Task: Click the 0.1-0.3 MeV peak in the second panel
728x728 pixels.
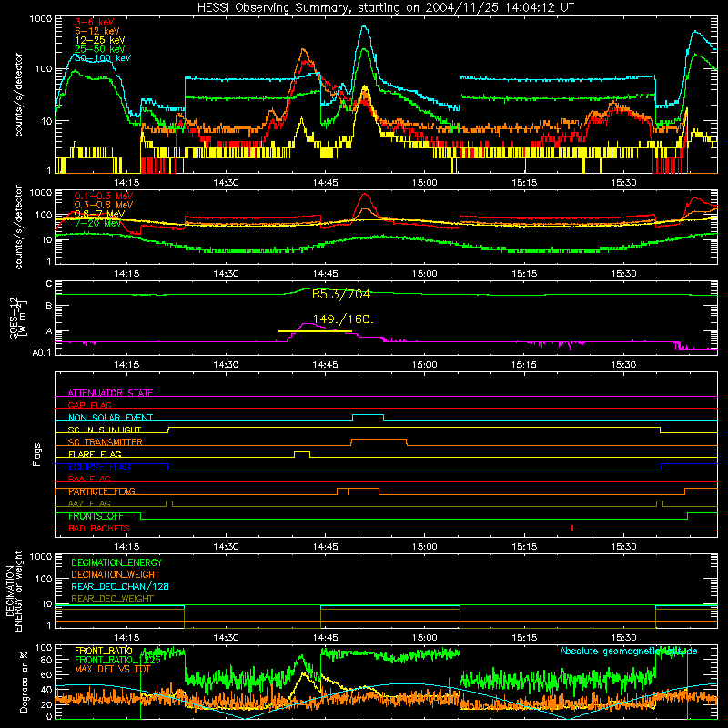Action: pos(365,195)
